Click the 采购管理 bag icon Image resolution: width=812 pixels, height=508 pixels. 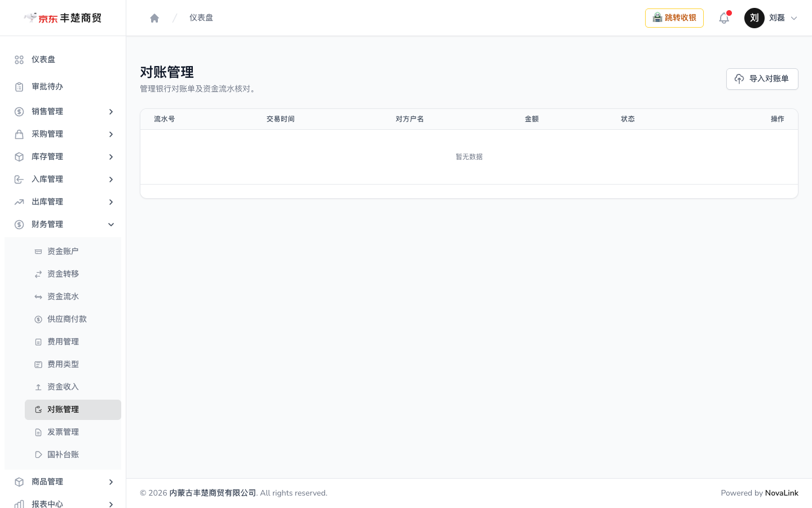point(19,134)
